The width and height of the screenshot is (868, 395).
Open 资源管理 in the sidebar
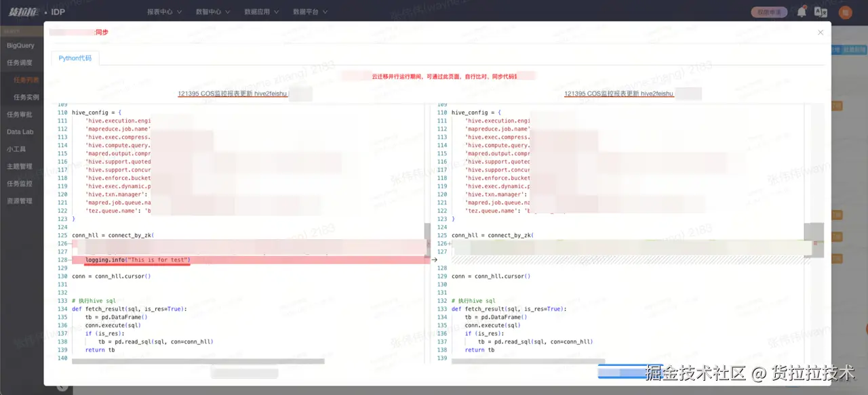click(20, 201)
